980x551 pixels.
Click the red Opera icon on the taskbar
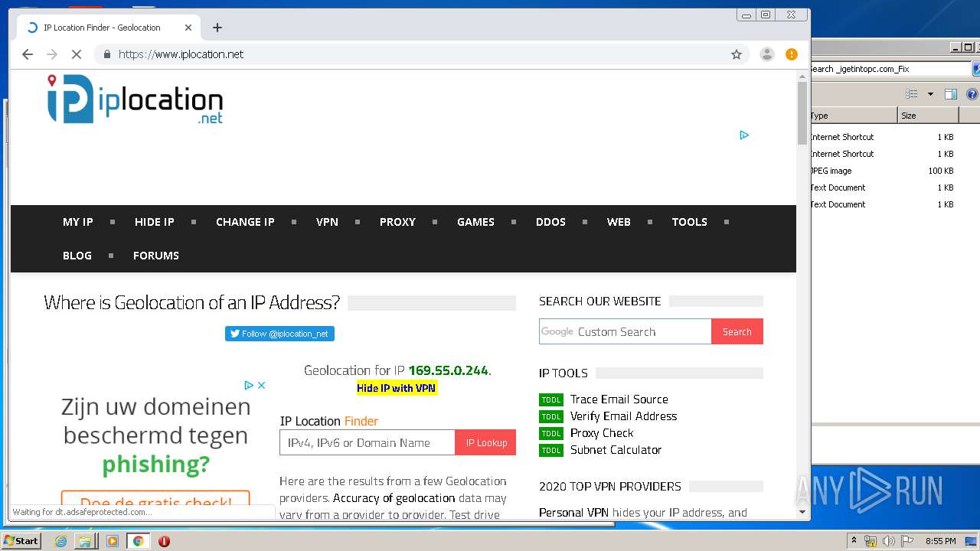[x=164, y=541]
